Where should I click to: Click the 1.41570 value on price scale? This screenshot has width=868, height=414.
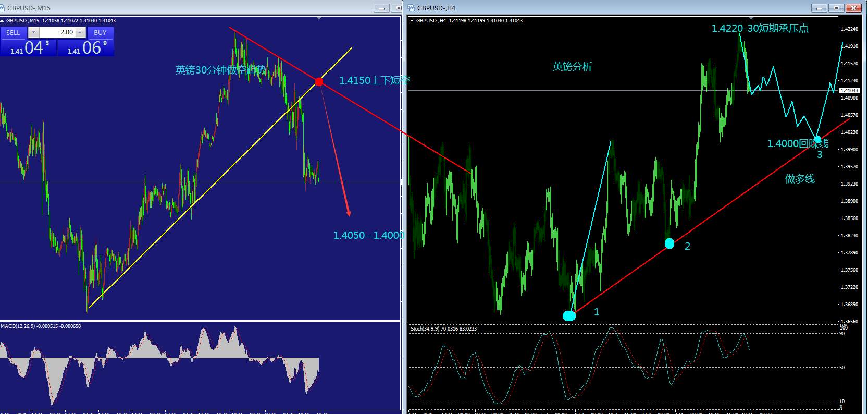[850, 64]
